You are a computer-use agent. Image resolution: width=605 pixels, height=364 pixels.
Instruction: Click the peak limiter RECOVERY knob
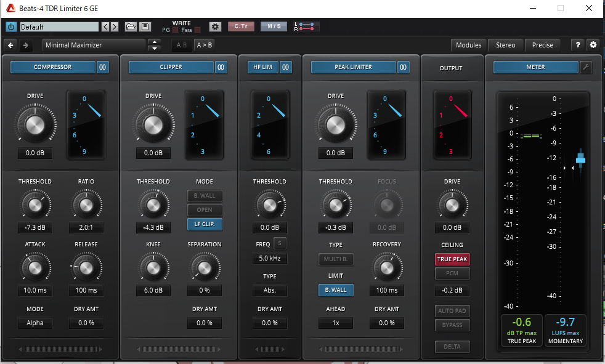tap(387, 267)
